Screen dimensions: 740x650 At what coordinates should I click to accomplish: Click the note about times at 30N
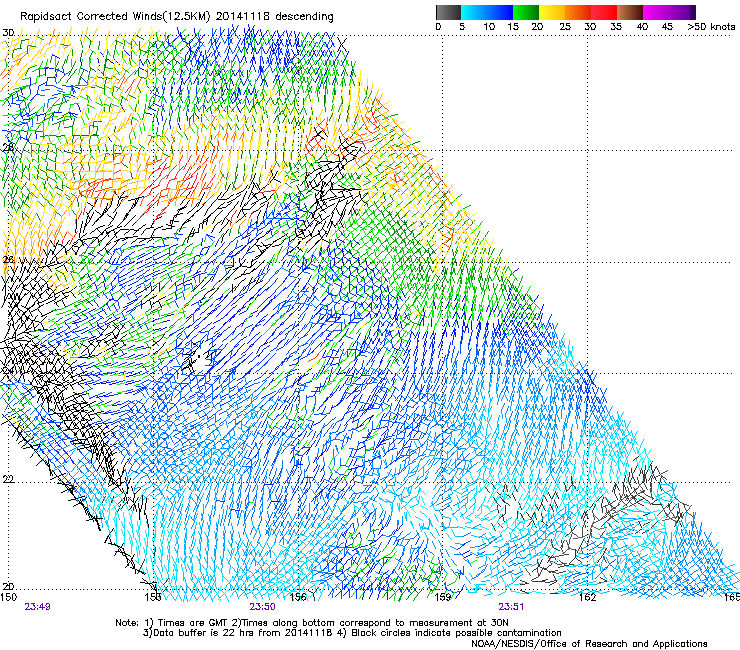pos(369,623)
